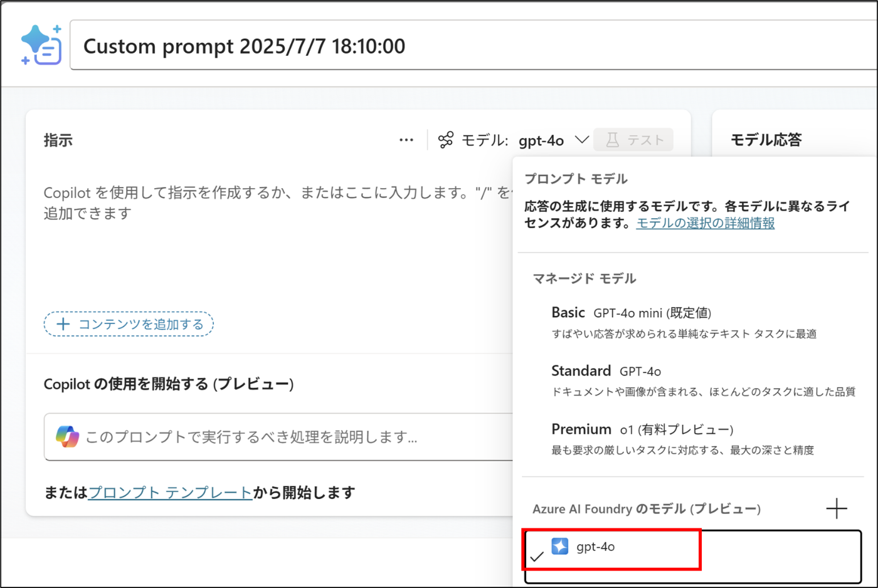This screenshot has height=588, width=878.
Task: Click the model nodes icon beside モデル
Action: 446,140
